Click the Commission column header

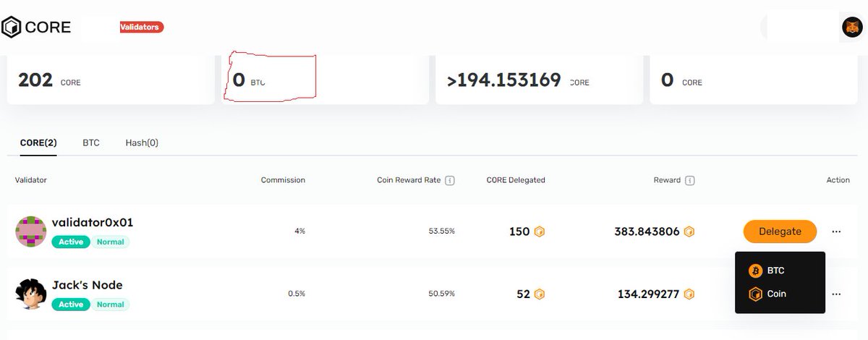click(x=283, y=180)
